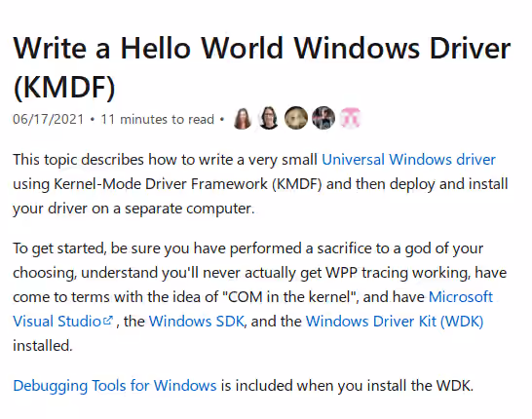Click the phrase "COM in the kernel"

point(290,297)
